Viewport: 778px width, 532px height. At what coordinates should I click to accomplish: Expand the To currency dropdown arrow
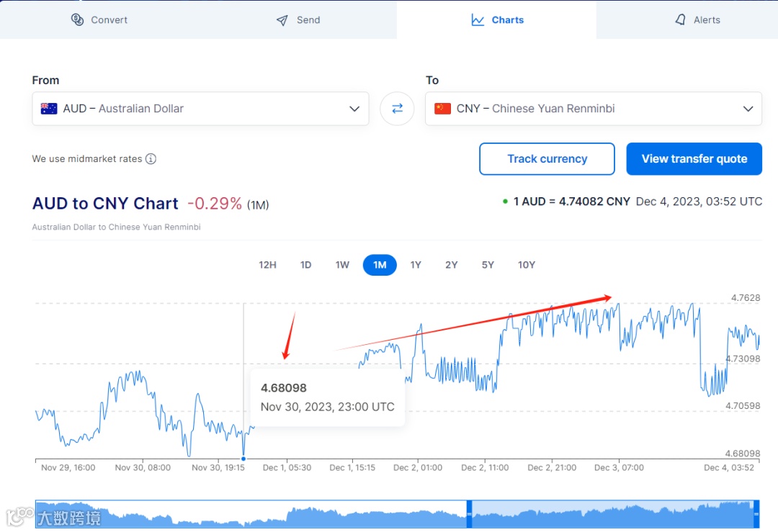(x=748, y=109)
